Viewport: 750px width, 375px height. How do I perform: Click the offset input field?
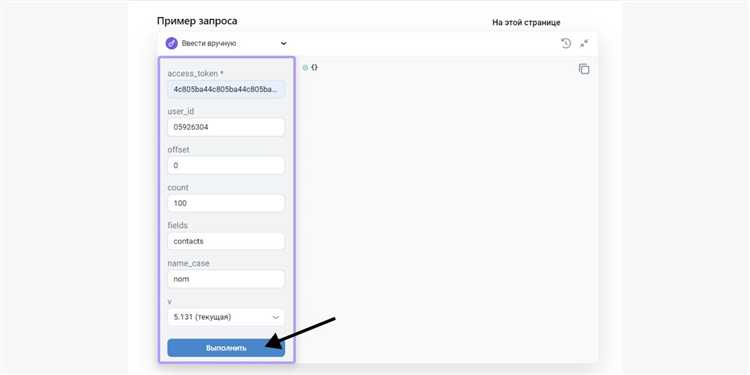click(226, 165)
